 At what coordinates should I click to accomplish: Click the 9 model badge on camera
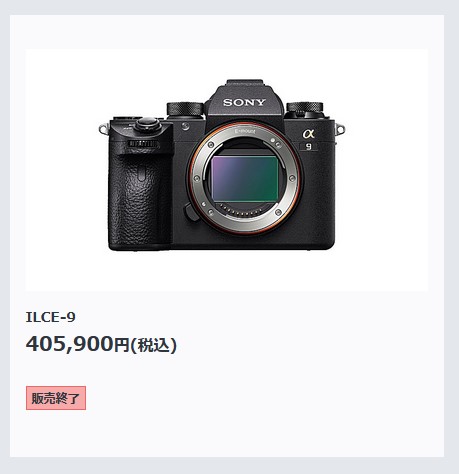[x=309, y=146]
